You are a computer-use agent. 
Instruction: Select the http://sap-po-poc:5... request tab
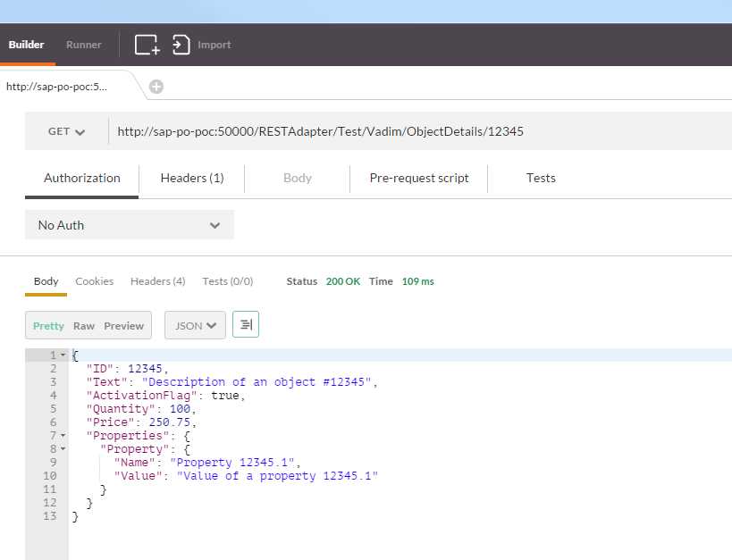(56, 87)
